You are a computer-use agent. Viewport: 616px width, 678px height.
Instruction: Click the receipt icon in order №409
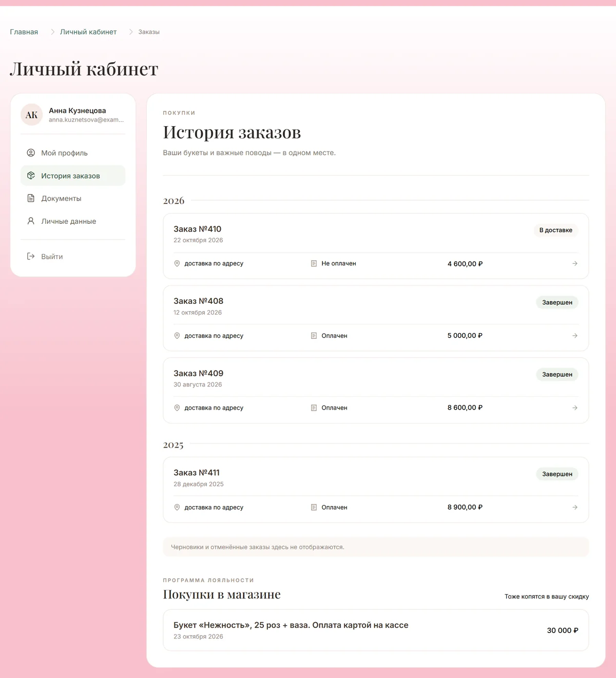314,408
